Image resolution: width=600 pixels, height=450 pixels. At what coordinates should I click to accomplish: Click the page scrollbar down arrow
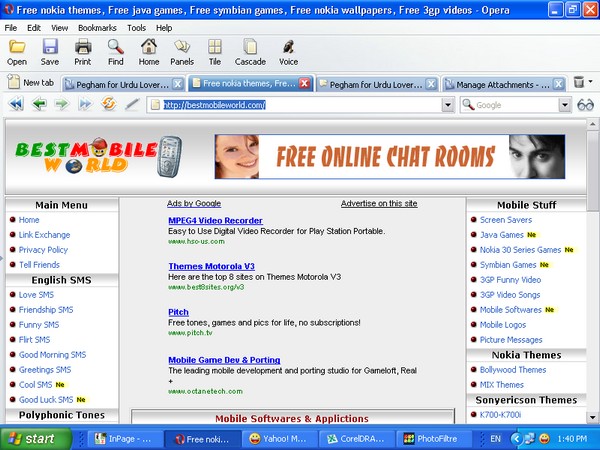click(x=592, y=417)
